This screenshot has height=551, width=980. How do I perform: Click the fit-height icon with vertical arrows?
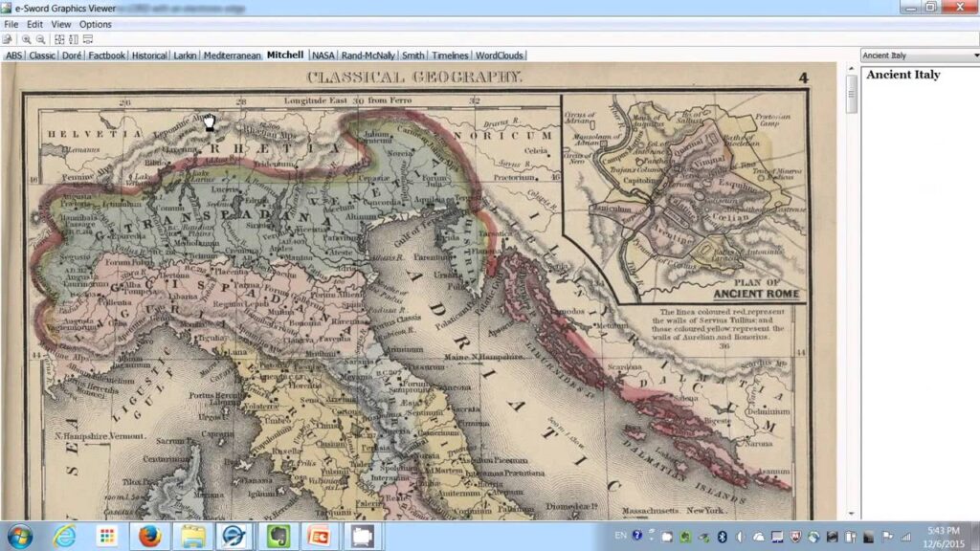(74, 39)
